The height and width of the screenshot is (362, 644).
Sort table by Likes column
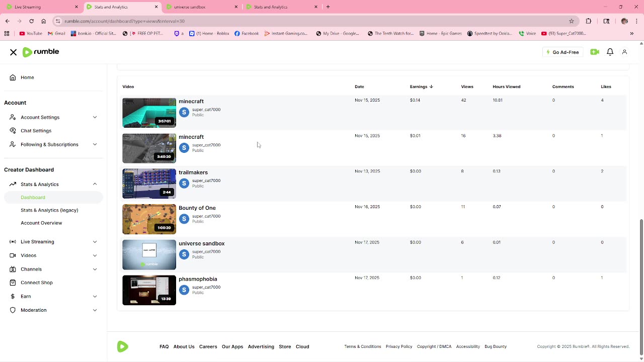(x=606, y=86)
